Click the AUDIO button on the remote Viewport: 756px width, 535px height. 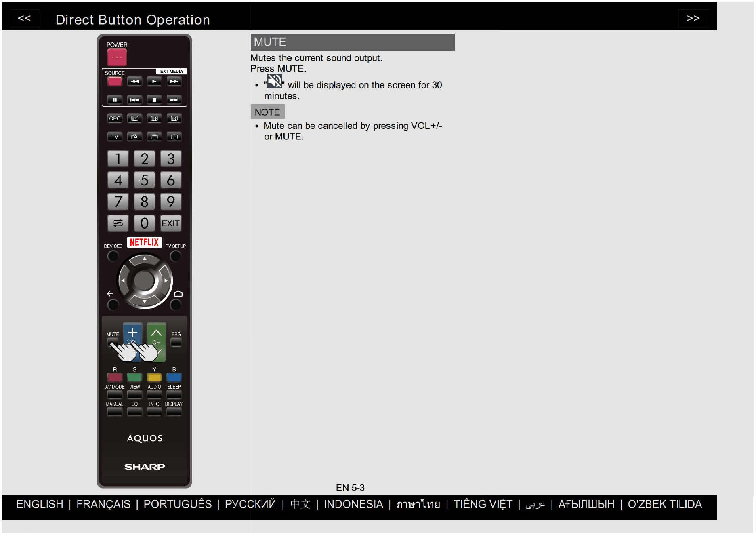pyautogui.click(x=154, y=394)
